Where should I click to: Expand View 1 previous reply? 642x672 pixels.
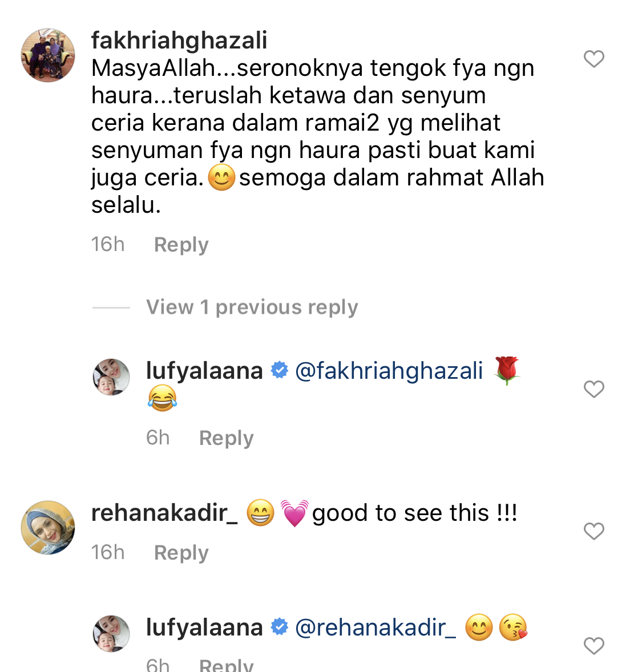point(252,307)
